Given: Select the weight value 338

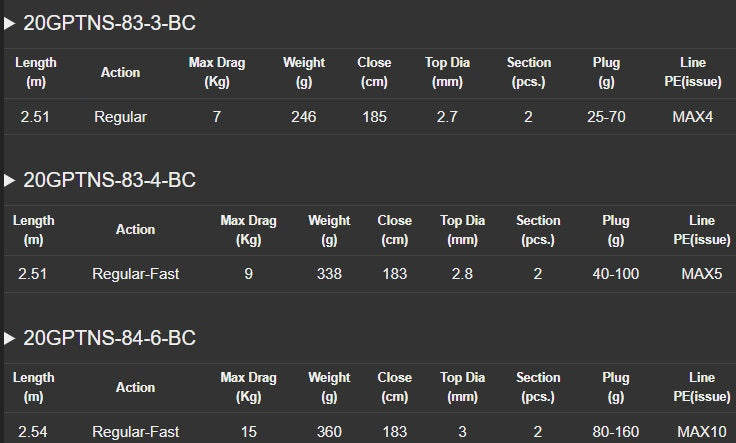Looking at the screenshot, I should tap(329, 274).
